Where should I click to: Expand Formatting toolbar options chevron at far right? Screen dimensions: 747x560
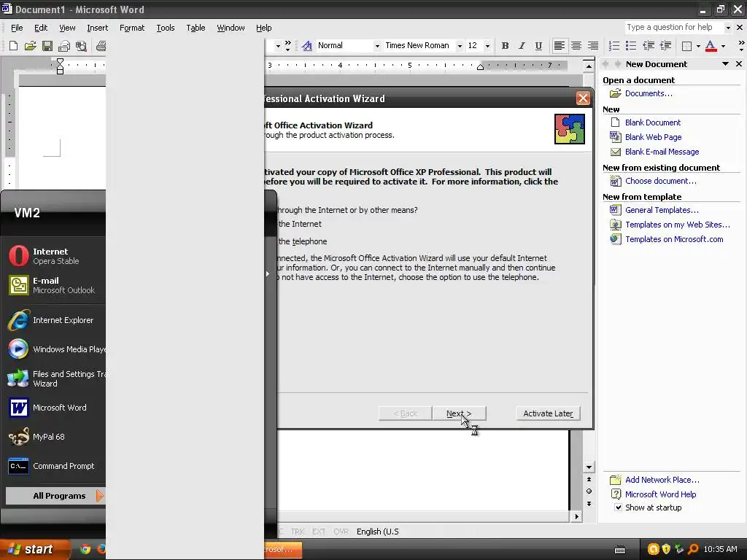[x=741, y=46]
